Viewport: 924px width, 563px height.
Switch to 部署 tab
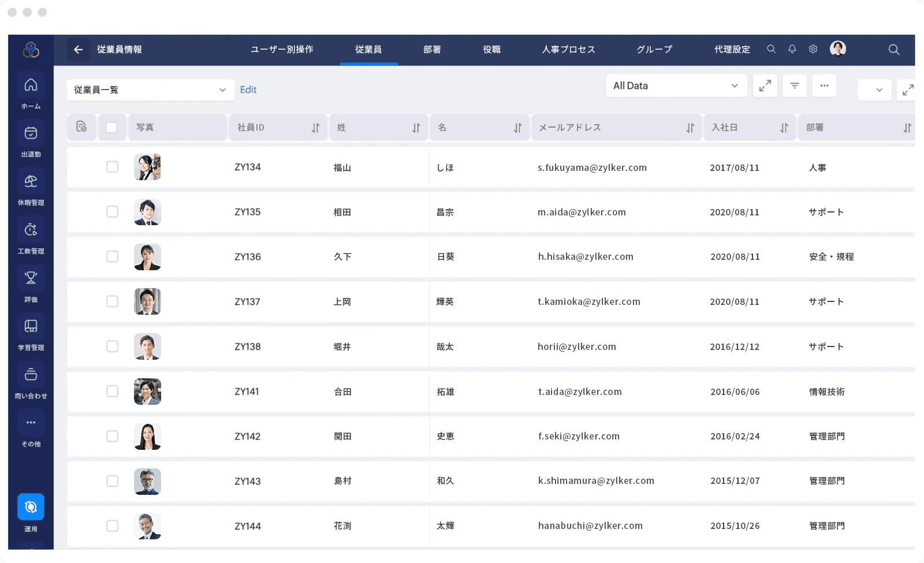click(432, 50)
